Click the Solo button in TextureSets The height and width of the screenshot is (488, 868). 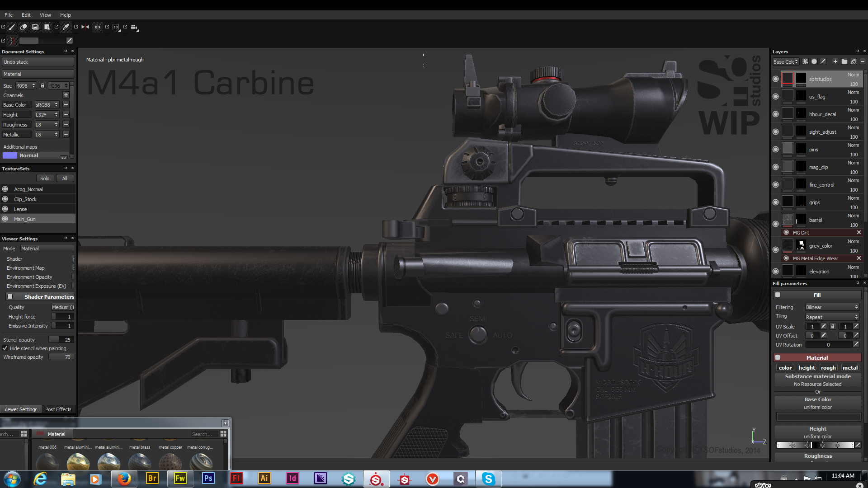pos(45,178)
